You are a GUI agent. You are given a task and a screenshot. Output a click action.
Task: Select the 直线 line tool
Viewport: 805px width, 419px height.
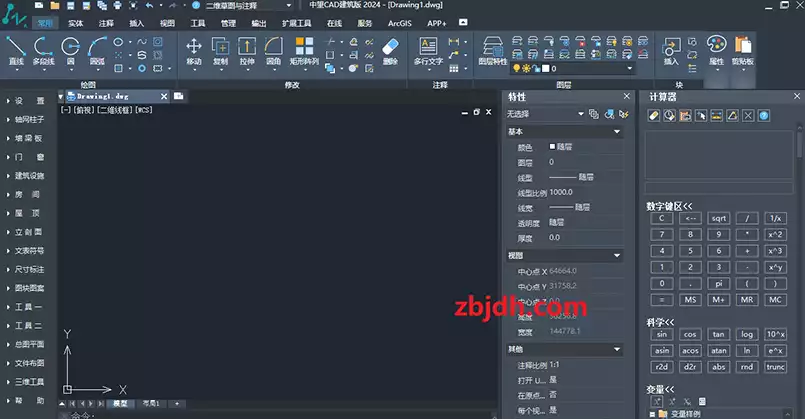pos(16,51)
